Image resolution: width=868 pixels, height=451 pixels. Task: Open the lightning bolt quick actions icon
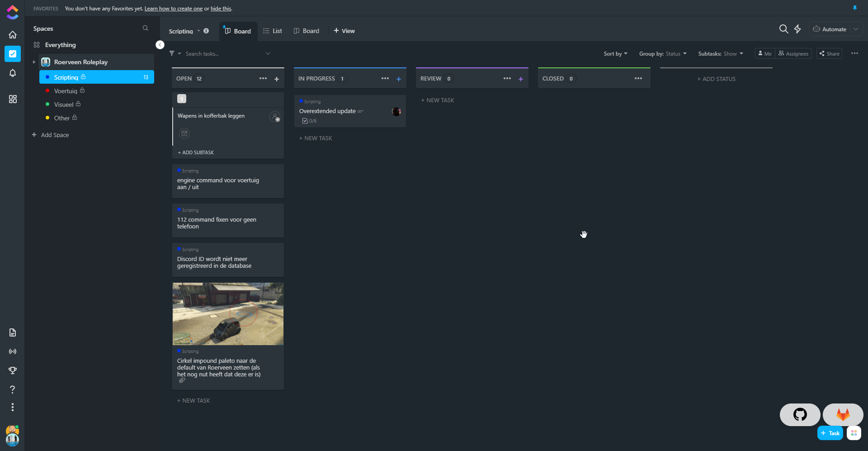pyautogui.click(x=797, y=29)
